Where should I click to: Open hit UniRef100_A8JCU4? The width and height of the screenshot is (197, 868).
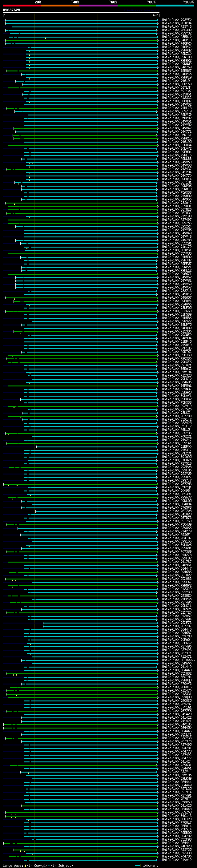[x=176, y=23]
